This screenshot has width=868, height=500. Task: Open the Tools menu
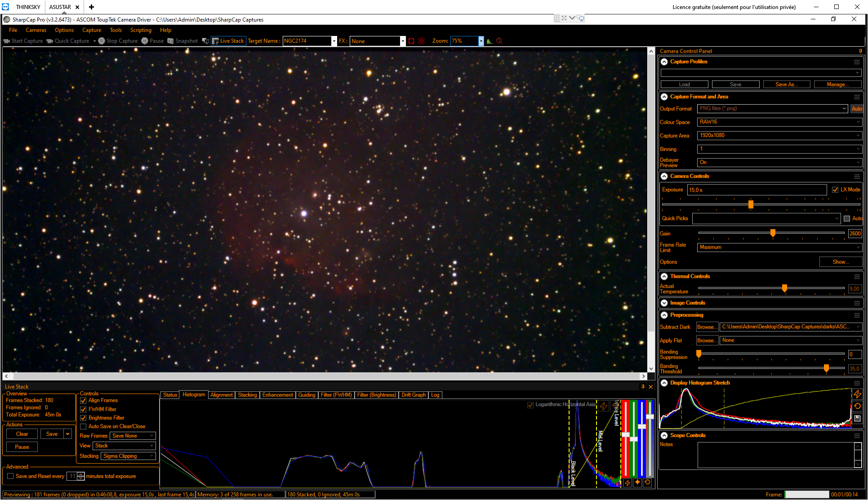point(116,30)
